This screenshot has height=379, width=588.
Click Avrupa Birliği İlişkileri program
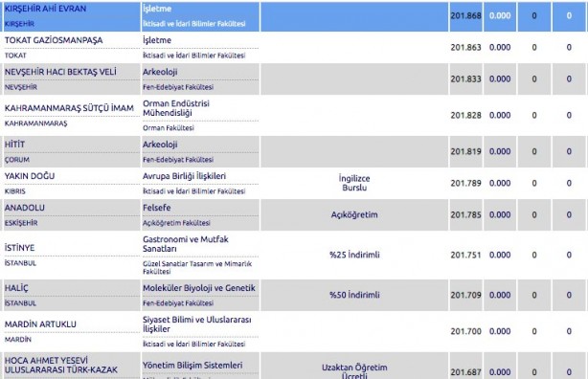coord(185,176)
